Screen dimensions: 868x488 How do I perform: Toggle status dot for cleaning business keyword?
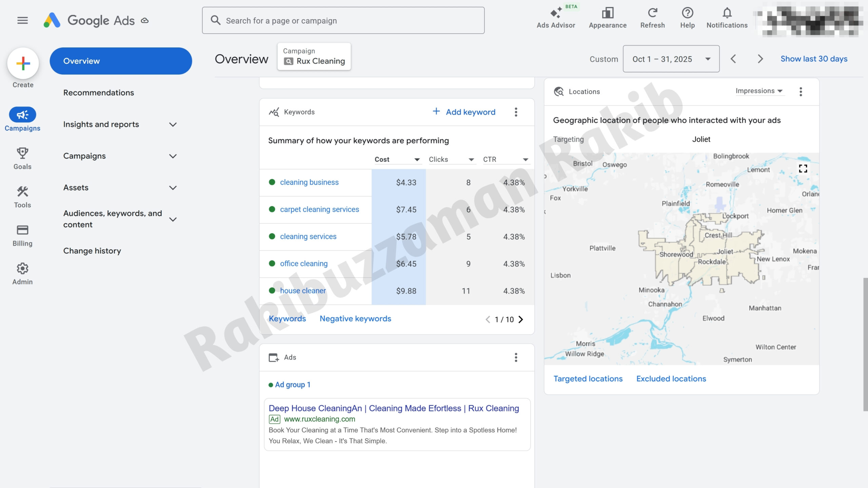(272, 182)
